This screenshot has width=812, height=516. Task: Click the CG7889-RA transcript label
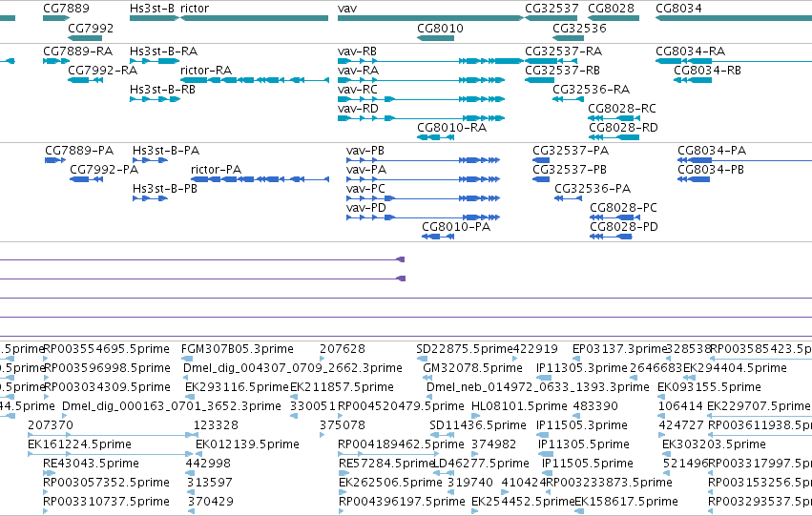click(77, 52)
